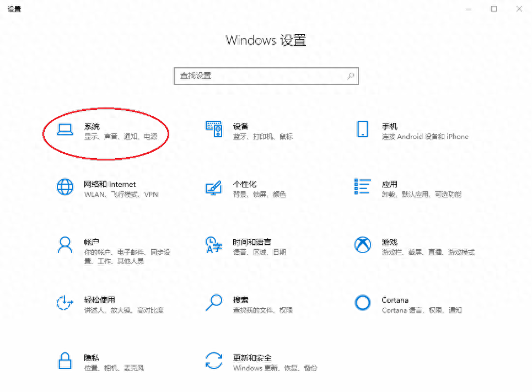Image resolution: width=532 pixels, height=392 pixels.
Task: Click the System (系统) laptop icon
Action: pyautogui.click(x=65, y=130)
